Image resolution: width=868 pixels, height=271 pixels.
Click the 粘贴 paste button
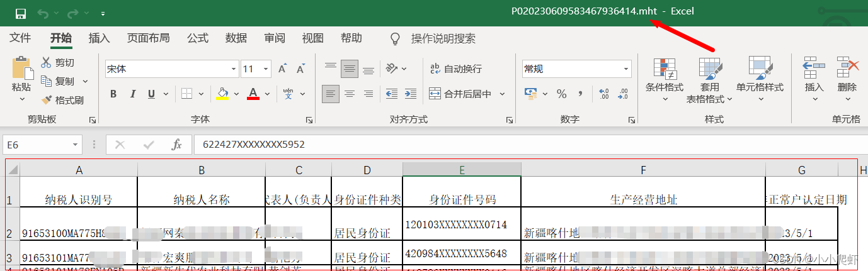pos(21,79)
